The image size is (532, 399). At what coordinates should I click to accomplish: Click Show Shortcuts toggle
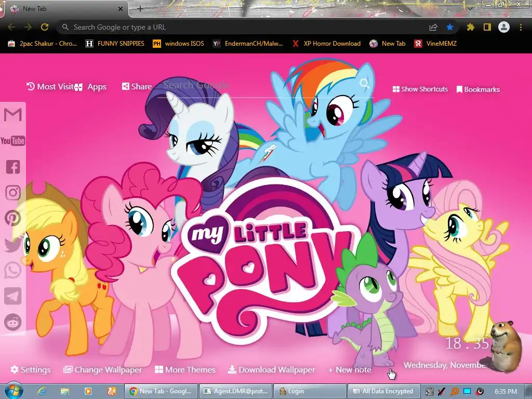[x=420, y=89]
